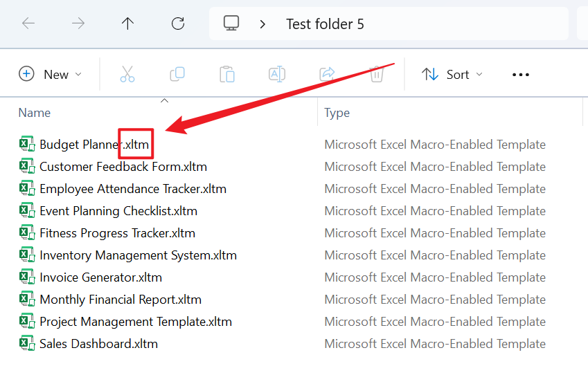This screenshot has width=588, height=366.
Task: Click the Share icon in toolbar
Action: click(x=327, y=74)
